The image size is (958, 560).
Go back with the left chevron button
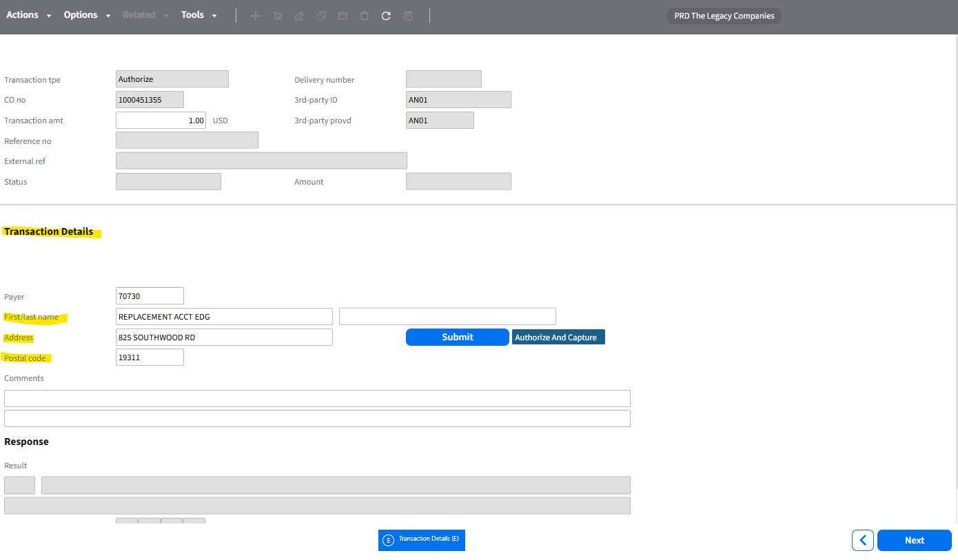tap(863, 540)
